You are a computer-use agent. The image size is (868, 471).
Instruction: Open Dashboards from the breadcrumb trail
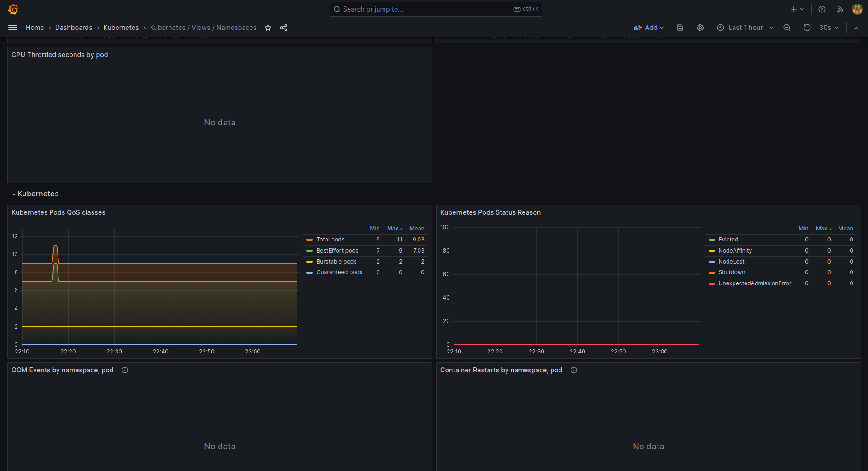pos(74,28)
